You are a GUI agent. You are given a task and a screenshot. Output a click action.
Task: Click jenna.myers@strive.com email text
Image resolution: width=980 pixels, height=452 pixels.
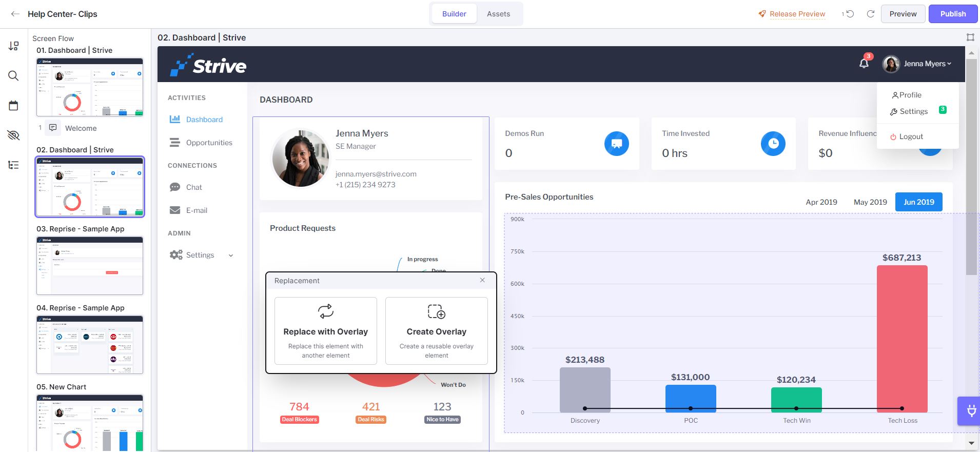click(x=376, y=174)
